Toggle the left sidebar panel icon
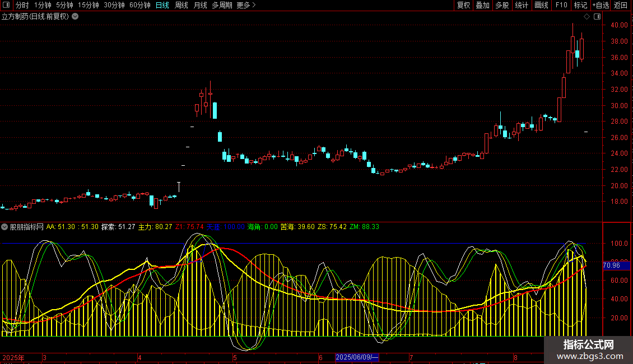This screenshot has height=364, width=633. point(6,5)
